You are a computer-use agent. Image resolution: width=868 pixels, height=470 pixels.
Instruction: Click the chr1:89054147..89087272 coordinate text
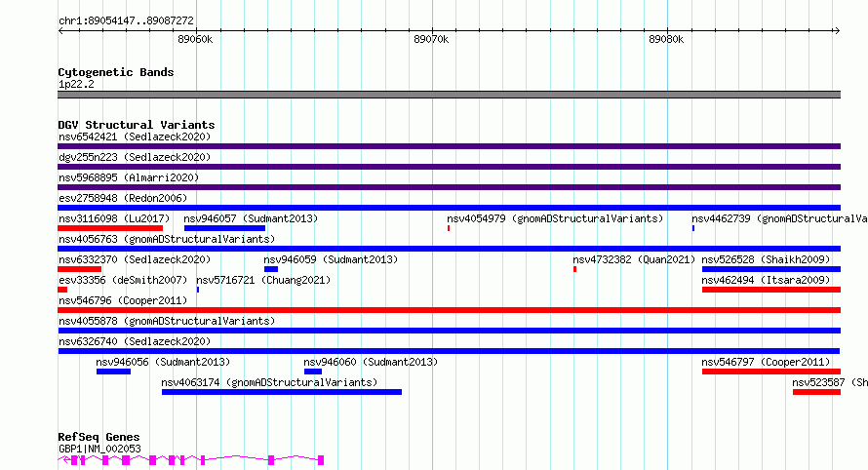coord(126,21)
